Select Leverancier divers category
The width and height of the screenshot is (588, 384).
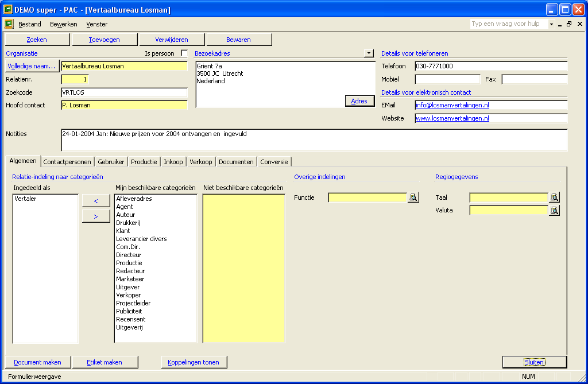pyautogui.click(x=155, y=239)
